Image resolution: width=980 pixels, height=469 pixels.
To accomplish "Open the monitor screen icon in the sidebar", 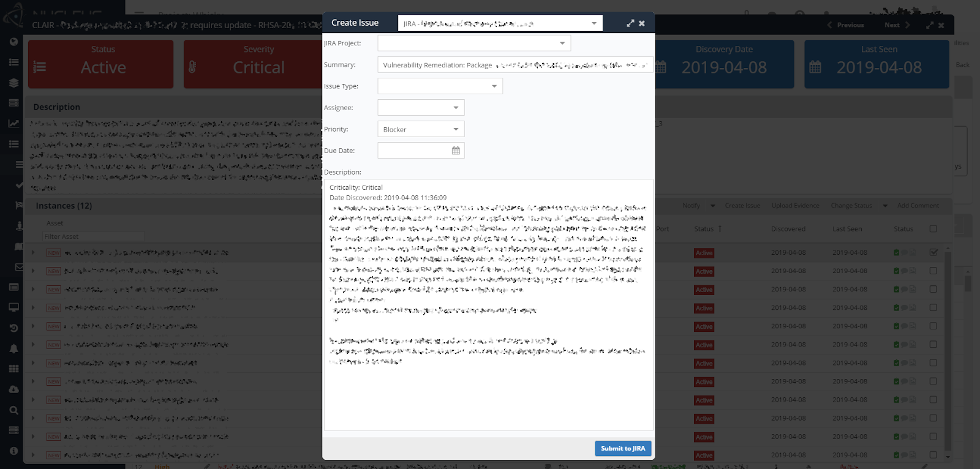I will click(13, 307).
